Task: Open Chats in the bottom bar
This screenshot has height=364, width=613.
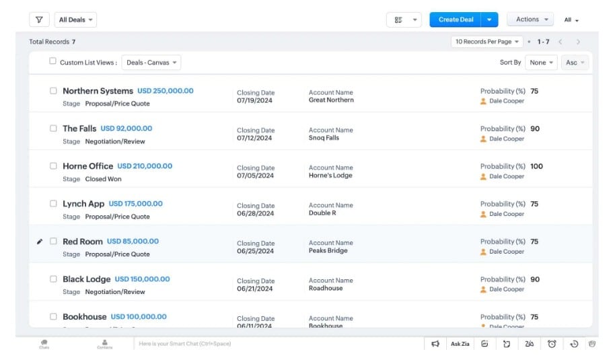Action: (44, 344)
